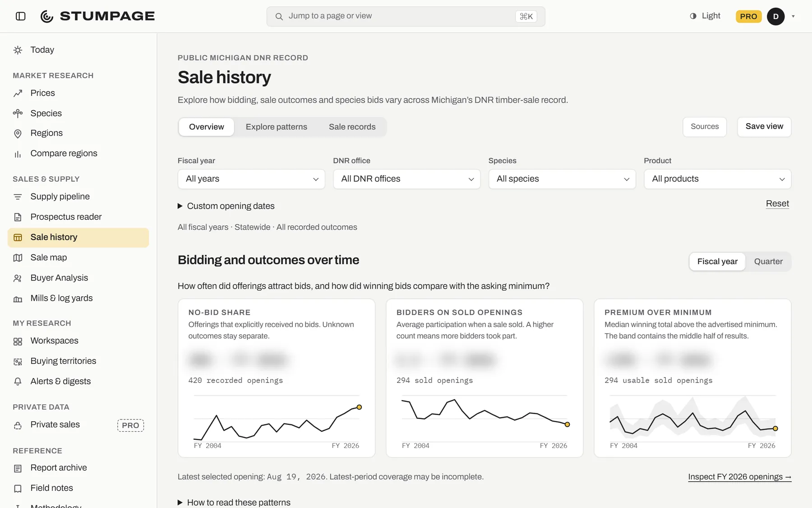Select the Fiscal year grouping option
Viewport: 812px width, 508px height.
[x=717, y=261]
